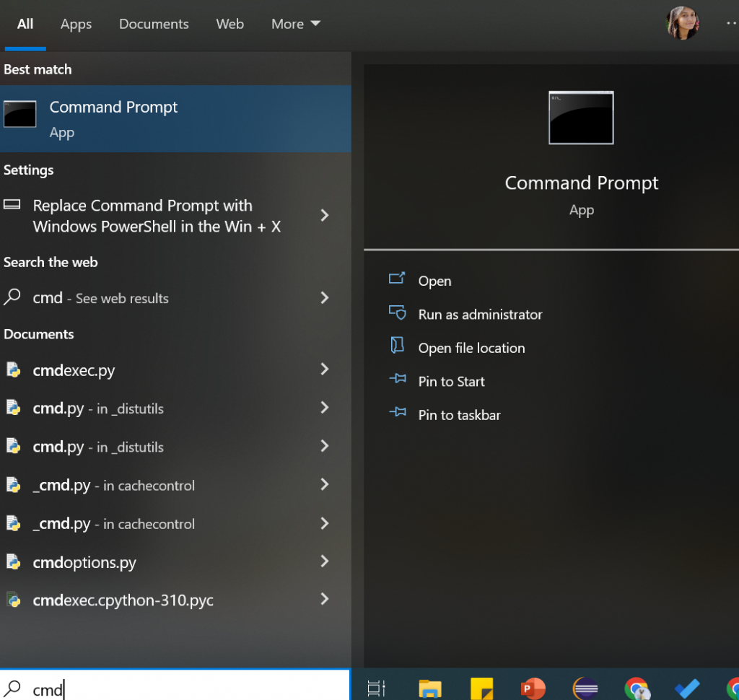The image size is (739, 700).
Task: Expand the cmdoptions.py result chevron
Action: pos(325,561)
